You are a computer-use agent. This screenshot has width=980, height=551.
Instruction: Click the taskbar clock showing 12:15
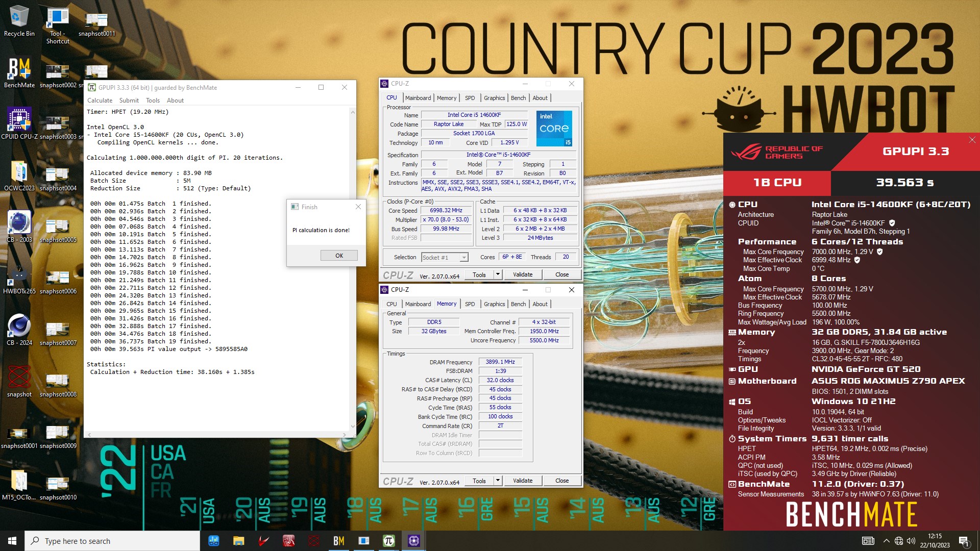click(935, 541)
